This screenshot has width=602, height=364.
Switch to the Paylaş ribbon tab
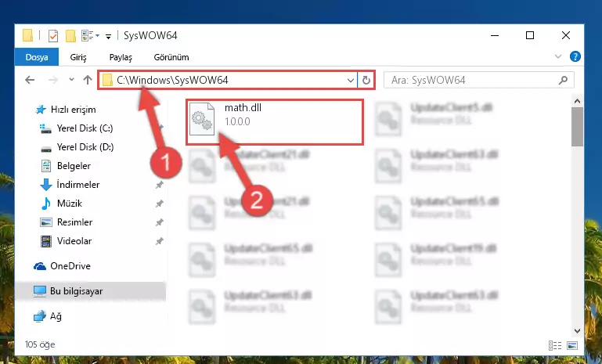tap(121, 57)
